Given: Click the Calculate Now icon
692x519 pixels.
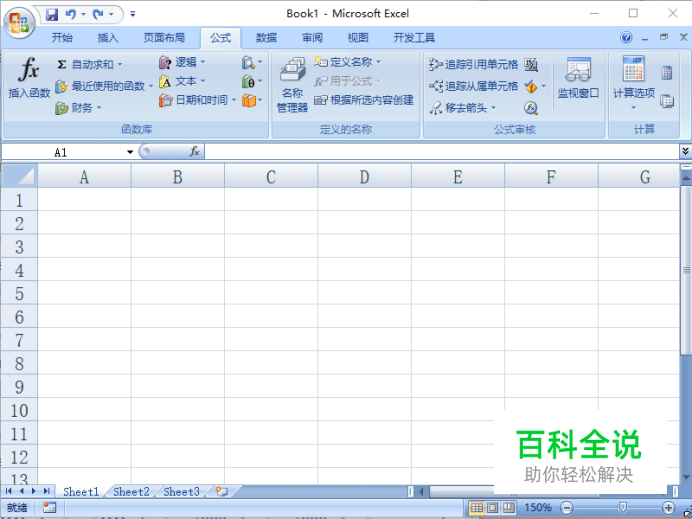Looking at the screenshot, I should (667, 73).
